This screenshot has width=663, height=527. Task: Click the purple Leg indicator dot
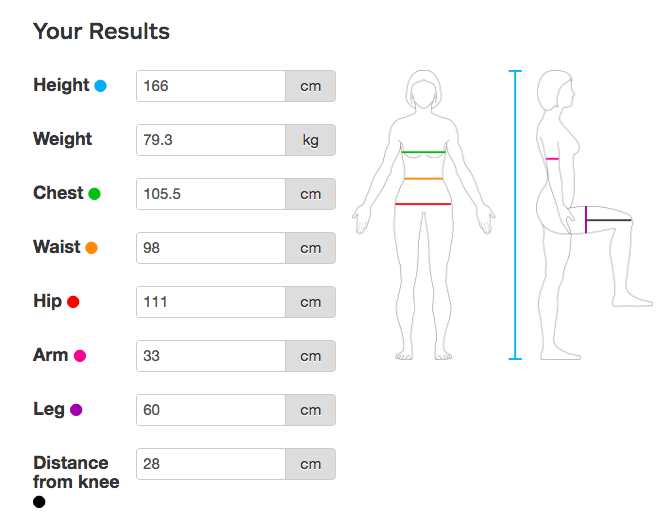tap(76, 410)
